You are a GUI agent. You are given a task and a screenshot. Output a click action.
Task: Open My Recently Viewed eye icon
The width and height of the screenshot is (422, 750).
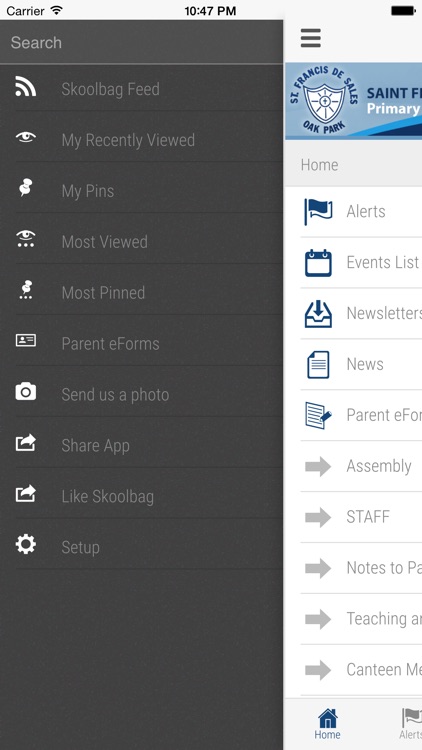25,138
